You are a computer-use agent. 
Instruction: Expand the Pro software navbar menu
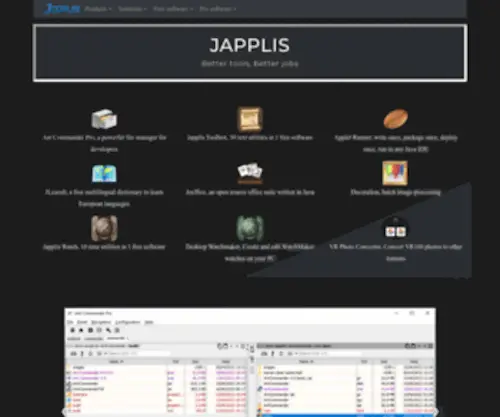point(218,9)
